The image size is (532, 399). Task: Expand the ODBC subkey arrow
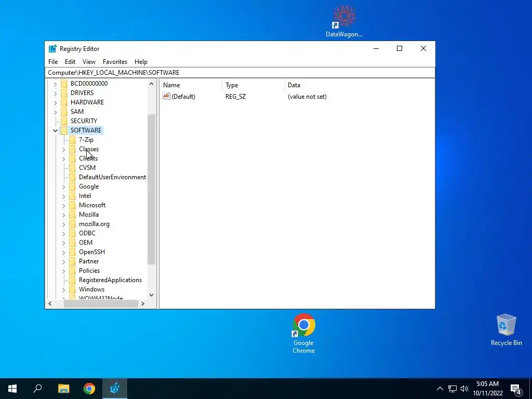pyautogui.click(x=63, y=233)
